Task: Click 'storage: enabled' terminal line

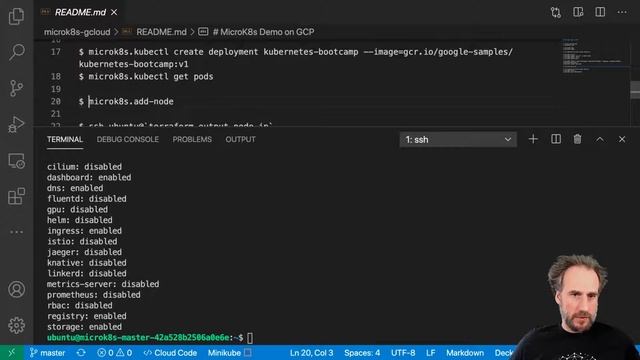Action: point(84,327)
